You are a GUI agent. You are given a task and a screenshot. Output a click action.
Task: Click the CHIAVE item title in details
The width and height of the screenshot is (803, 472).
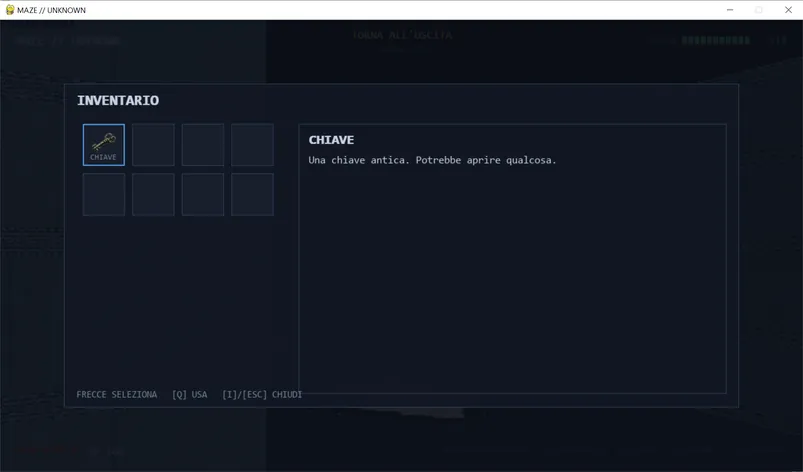[x=331, y=140]
